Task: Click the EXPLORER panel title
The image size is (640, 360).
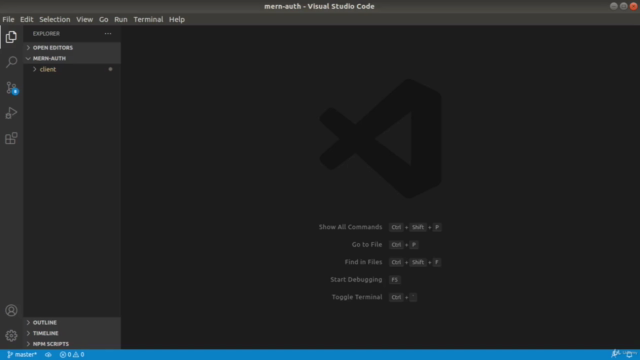Action: [x=46, y=33]
